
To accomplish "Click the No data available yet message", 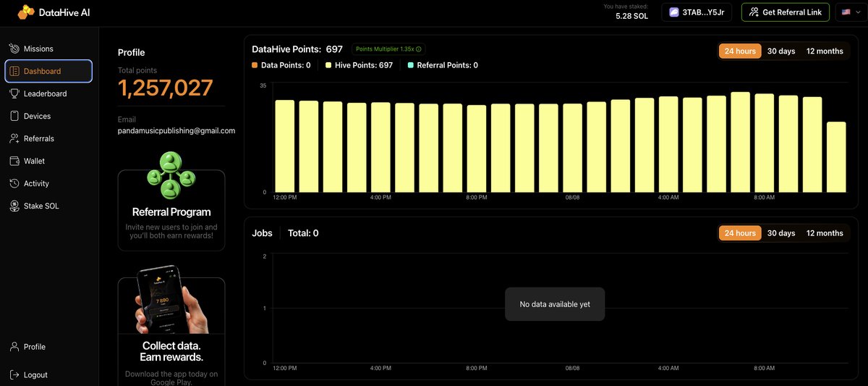I will click(x=555, y=304).
